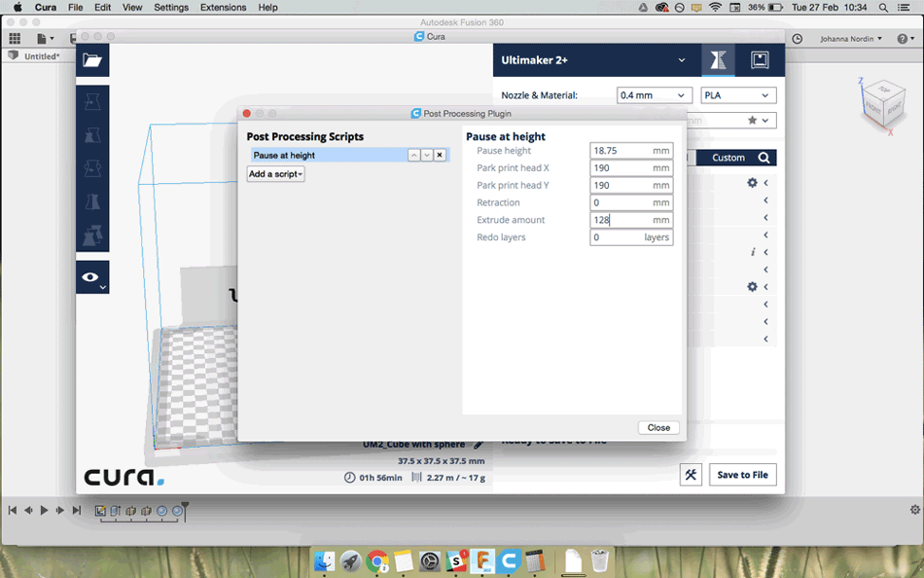
Task: Play the Fusion 360 timeline
Action: click(44, 510)
